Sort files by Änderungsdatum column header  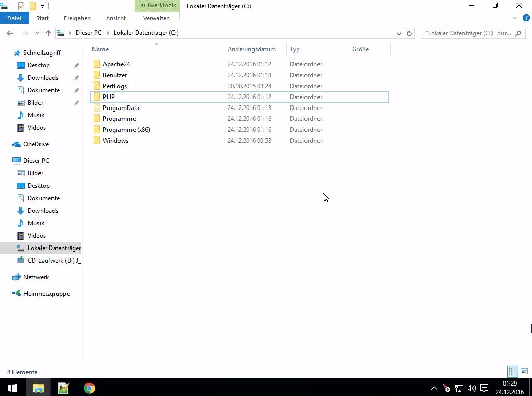pyautogui.click(x=251, y=49)
